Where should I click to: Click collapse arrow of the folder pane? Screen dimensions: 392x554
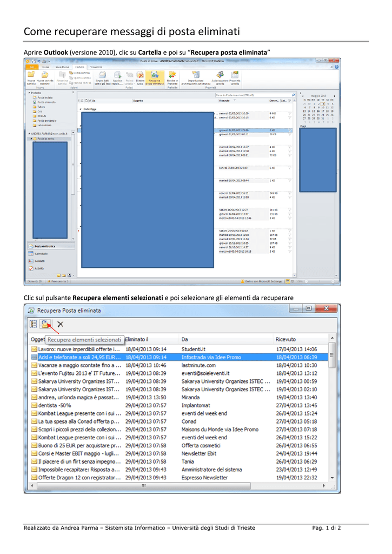tap(73, 92)
